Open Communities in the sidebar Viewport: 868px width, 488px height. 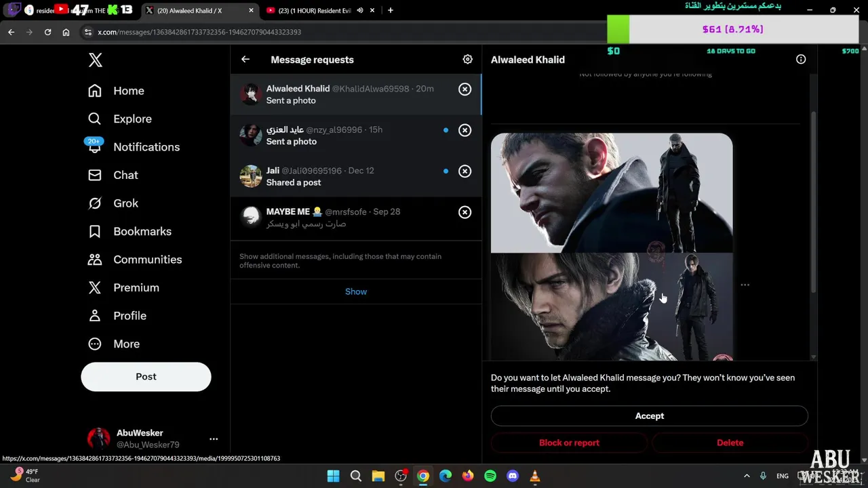point(134,260)
